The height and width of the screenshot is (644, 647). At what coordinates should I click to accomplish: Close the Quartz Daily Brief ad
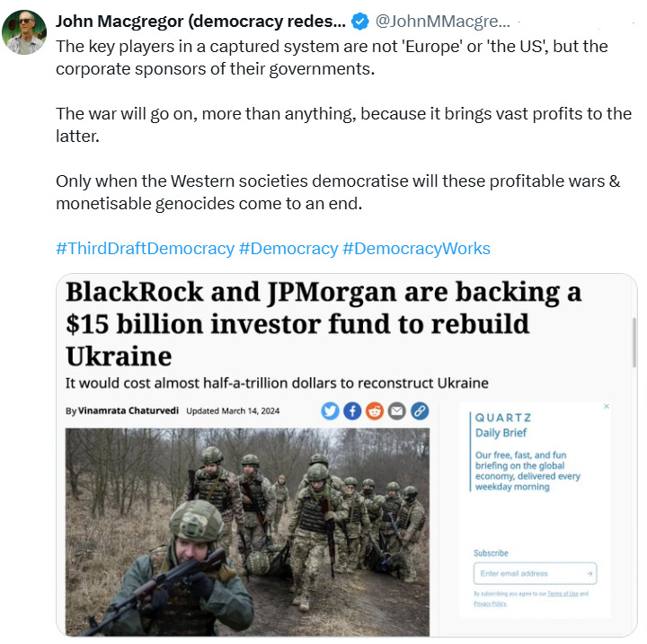click(x=607, y=406)
